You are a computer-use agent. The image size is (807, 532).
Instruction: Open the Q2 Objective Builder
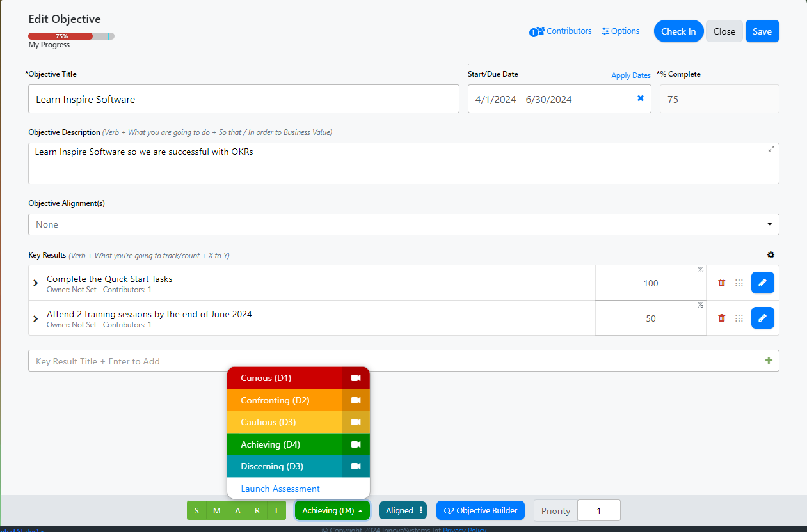tap(481, 510)
